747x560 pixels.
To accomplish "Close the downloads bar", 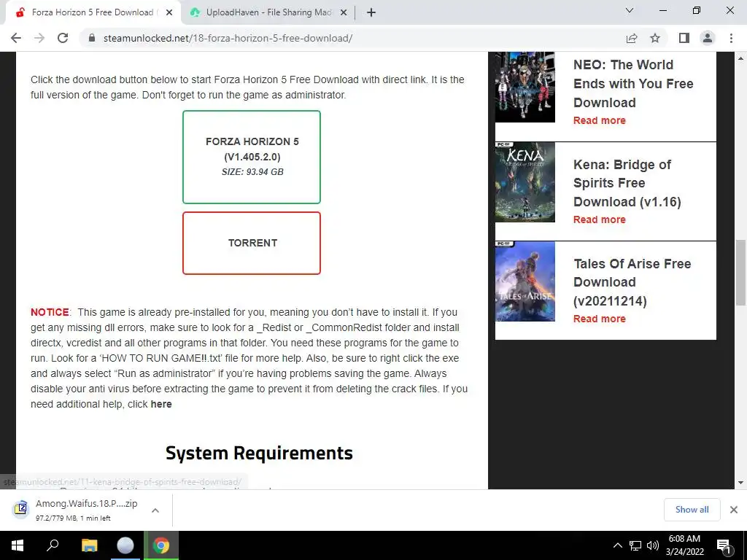I will click(734, 510).
